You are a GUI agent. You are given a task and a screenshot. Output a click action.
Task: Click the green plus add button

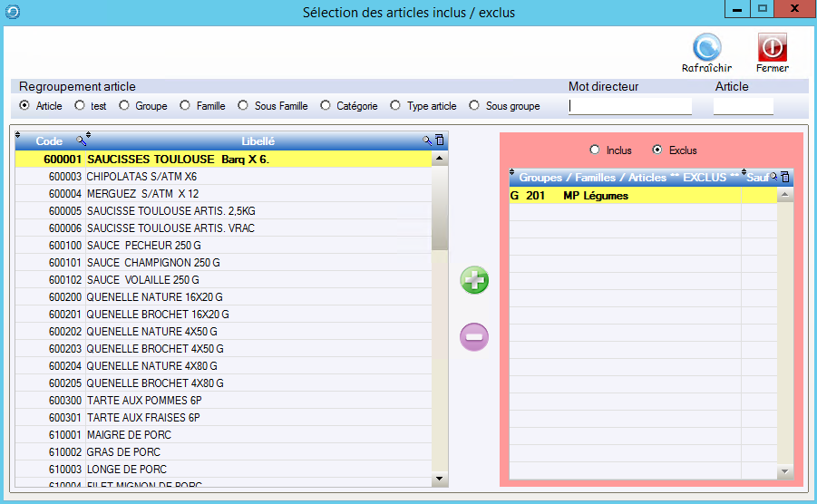474,280
